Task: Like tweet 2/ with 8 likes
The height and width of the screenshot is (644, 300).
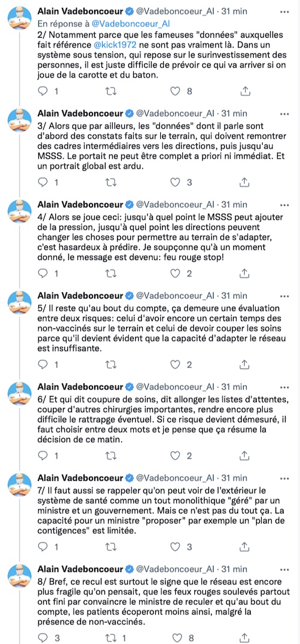Action: coord(176,91)
